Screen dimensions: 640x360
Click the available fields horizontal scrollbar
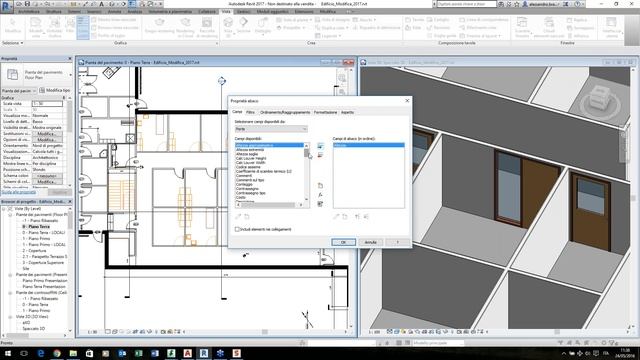pyautogui.click(x=269, y=205)
